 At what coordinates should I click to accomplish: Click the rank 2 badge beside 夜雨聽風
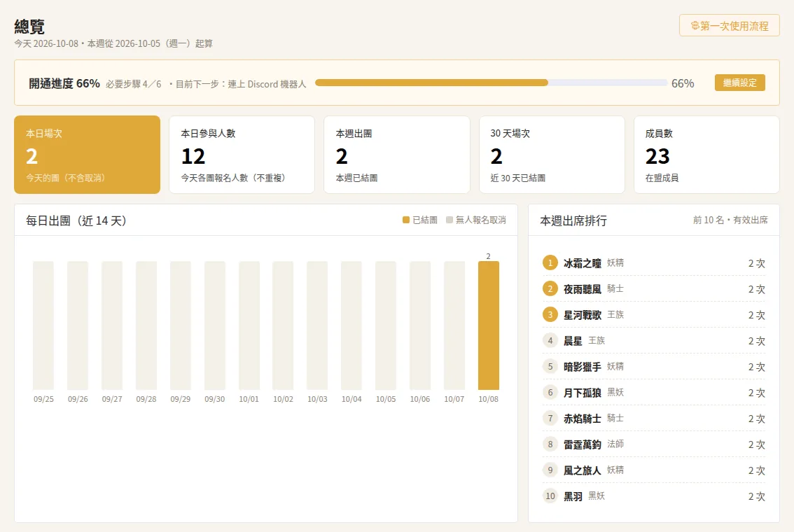tap(550, 289)
